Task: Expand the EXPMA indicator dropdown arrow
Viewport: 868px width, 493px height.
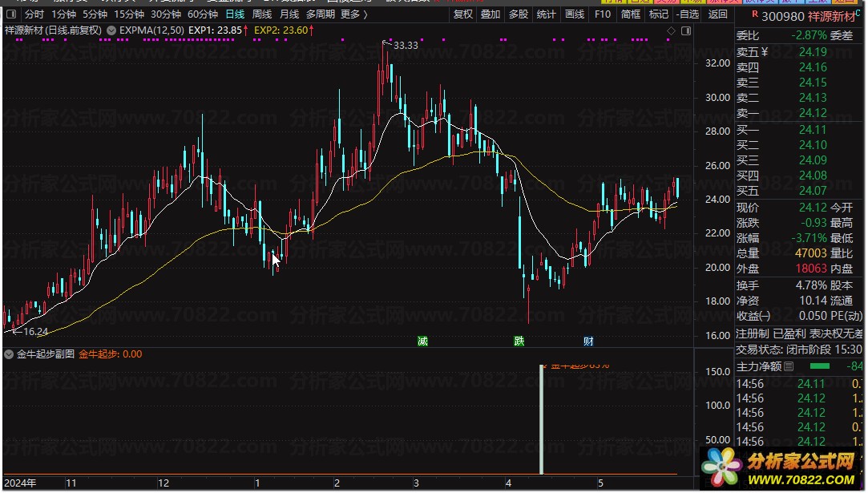Action: pyautogui.click(x=111, y=30)
